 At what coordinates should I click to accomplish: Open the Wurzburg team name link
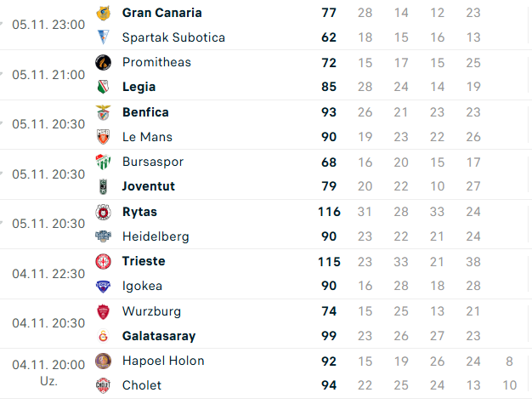[x=151, y=311]
